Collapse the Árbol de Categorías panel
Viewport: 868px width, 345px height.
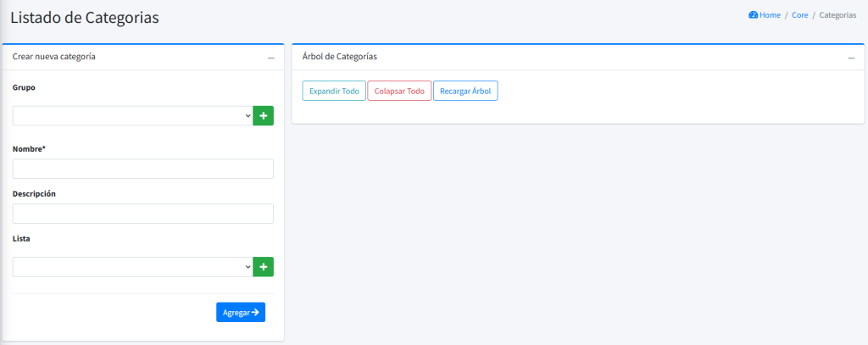(x=851, y=58)
